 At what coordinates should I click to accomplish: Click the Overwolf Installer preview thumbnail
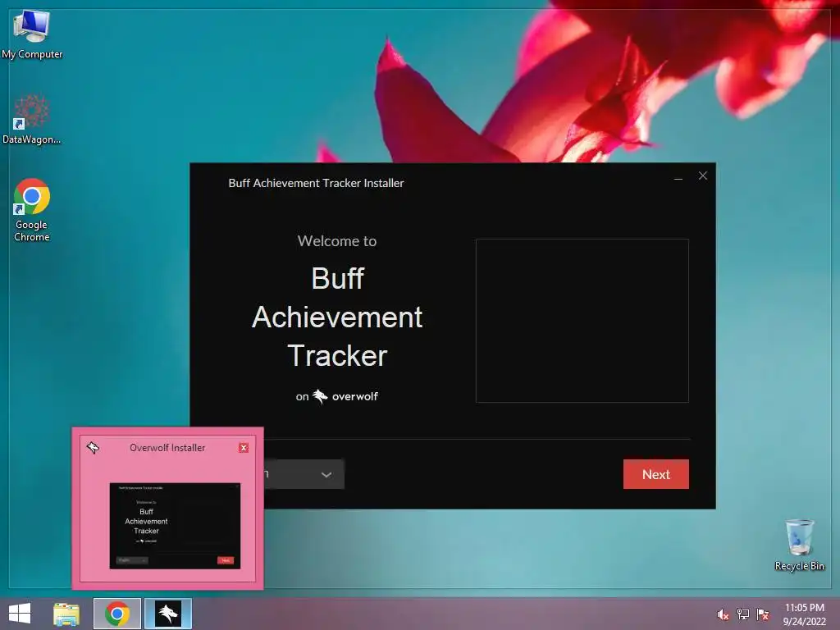point(175,526)
